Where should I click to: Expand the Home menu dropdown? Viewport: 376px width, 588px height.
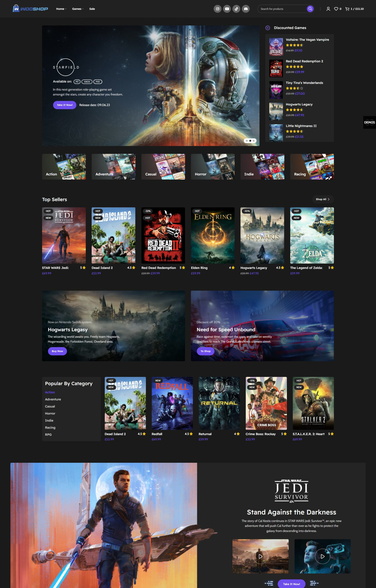click(61, 9)
